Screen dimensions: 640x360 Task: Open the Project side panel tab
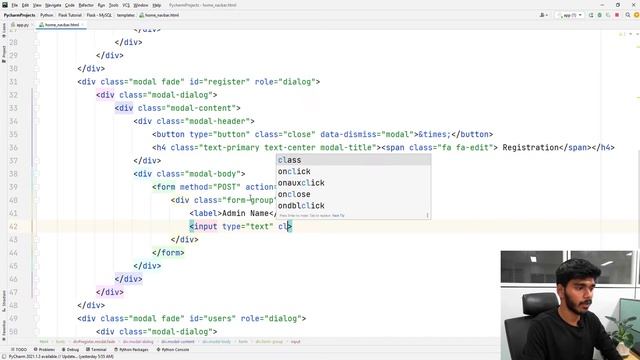(4, 53)
